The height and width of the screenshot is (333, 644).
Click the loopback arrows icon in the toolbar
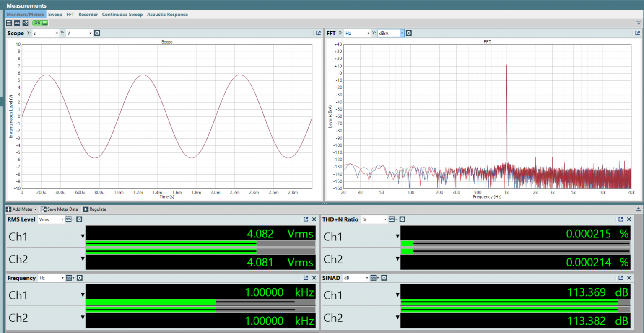9,23
